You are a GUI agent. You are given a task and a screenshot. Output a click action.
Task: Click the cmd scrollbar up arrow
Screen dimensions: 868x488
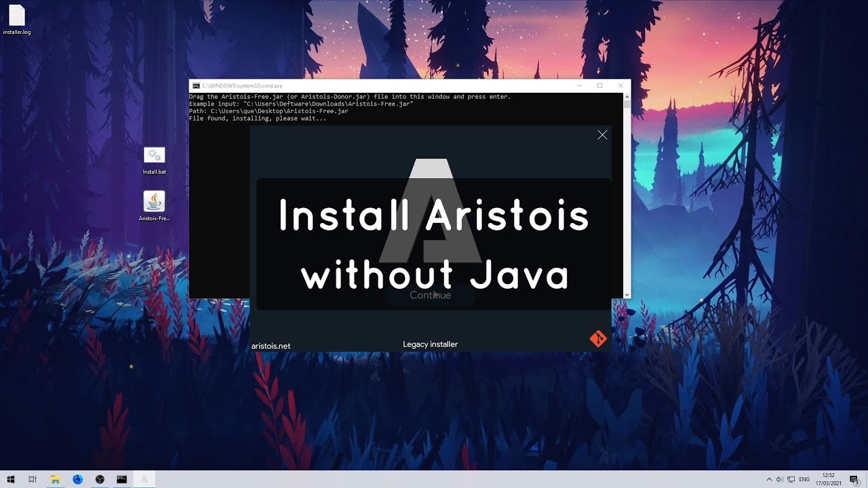pyautogui.click(x=627, y=97)
